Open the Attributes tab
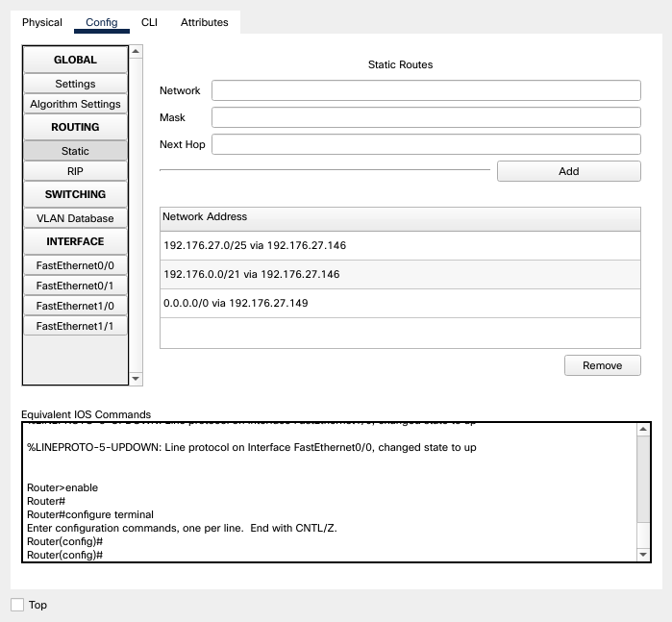Image resolution: width=672 pixels, height=622 pixels. pos(205,22)
